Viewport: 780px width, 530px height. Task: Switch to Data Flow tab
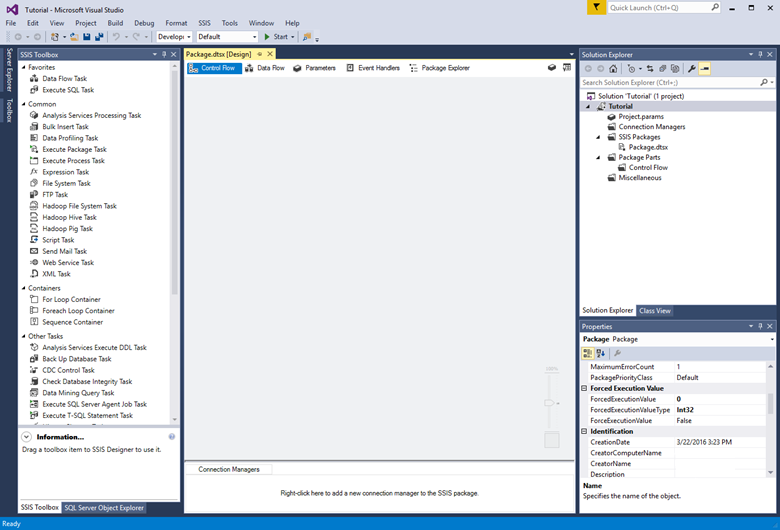265,68
